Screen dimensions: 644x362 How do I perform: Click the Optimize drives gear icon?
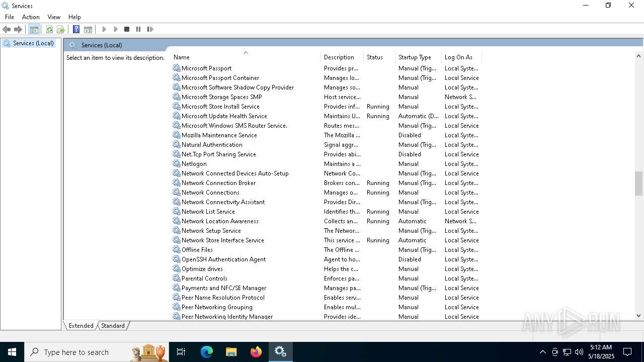[x=177, y=268]
